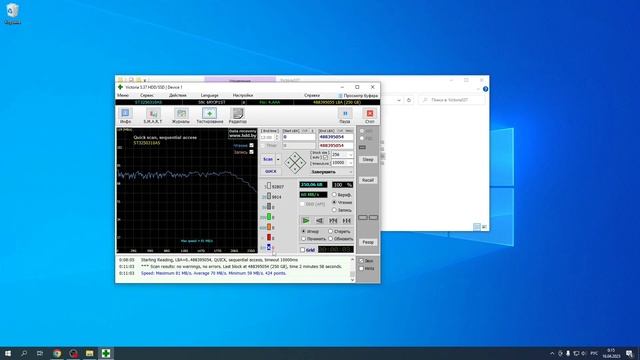
Task: Open the Language menu
Action: point(209,96)
